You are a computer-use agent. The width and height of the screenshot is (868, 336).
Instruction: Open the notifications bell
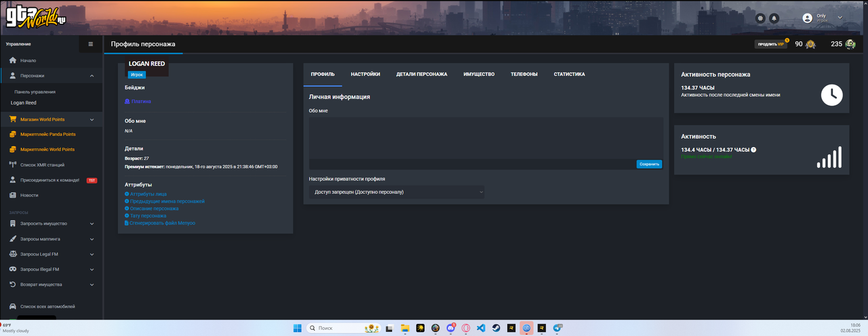pyautogui.click(x=774, y=18)
